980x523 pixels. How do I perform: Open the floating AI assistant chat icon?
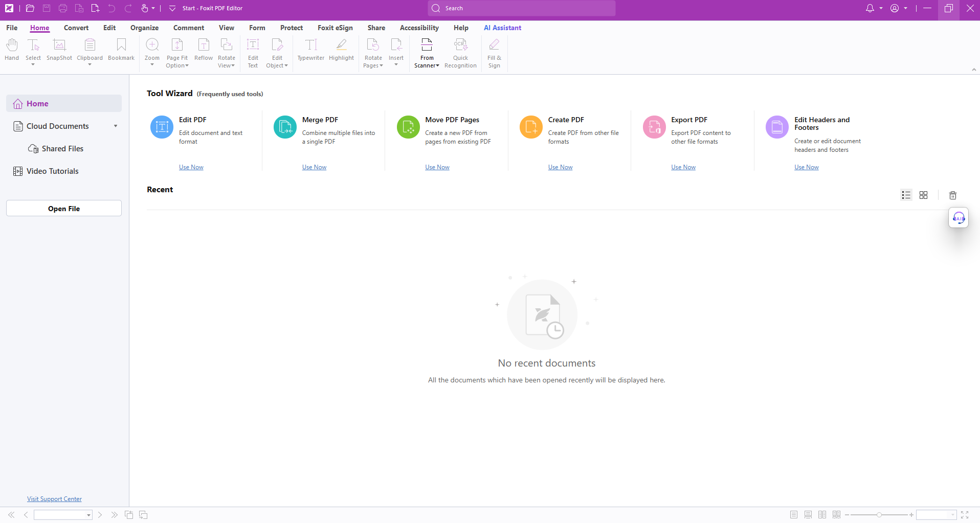click(959, 218)
